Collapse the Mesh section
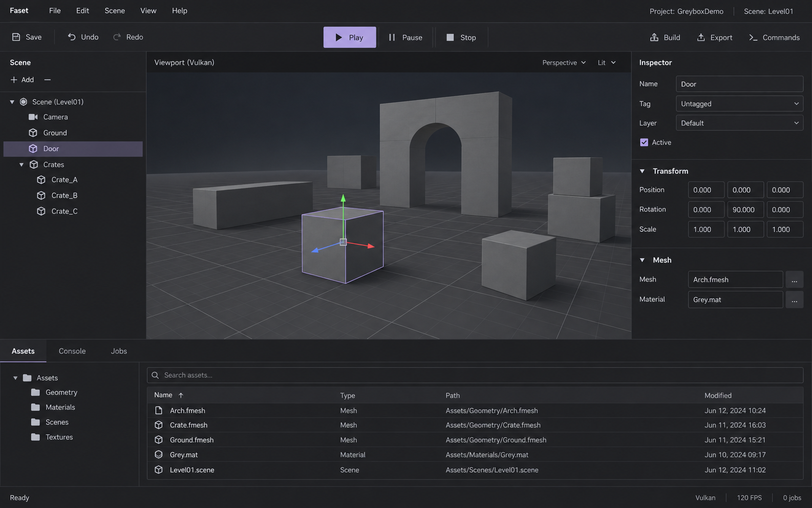The width and height of the screenshot is (812, 508). pos(642,260)
